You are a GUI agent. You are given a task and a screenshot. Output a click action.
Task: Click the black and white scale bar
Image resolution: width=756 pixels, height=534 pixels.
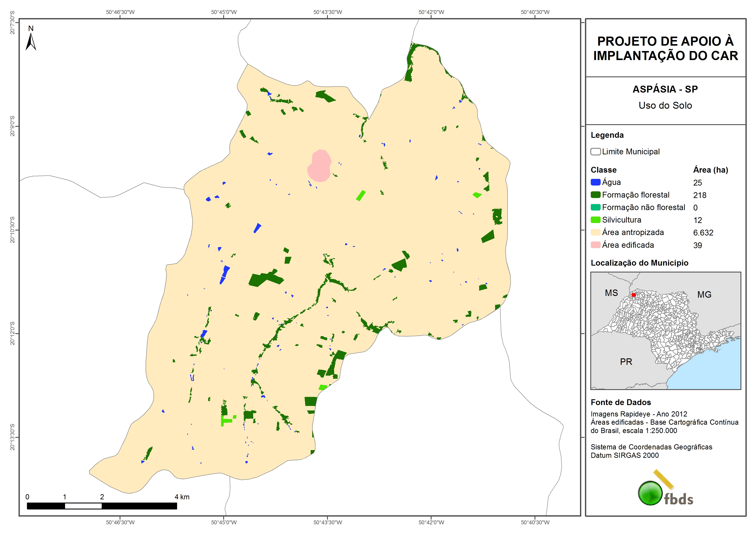pos(102,506)
